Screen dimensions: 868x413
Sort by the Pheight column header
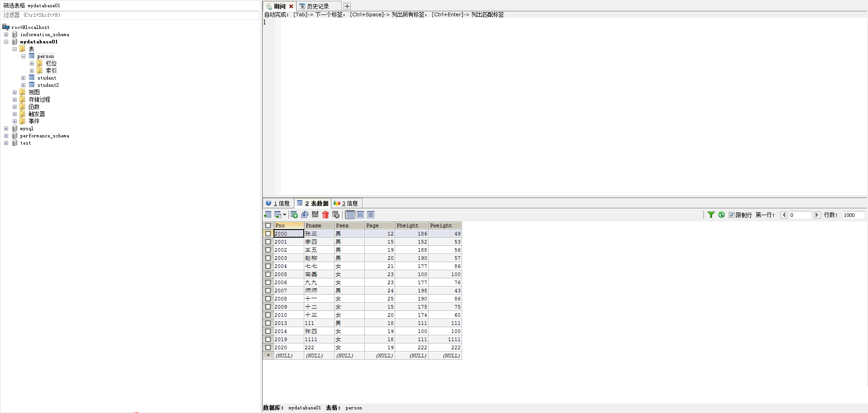tap(412, 225)
